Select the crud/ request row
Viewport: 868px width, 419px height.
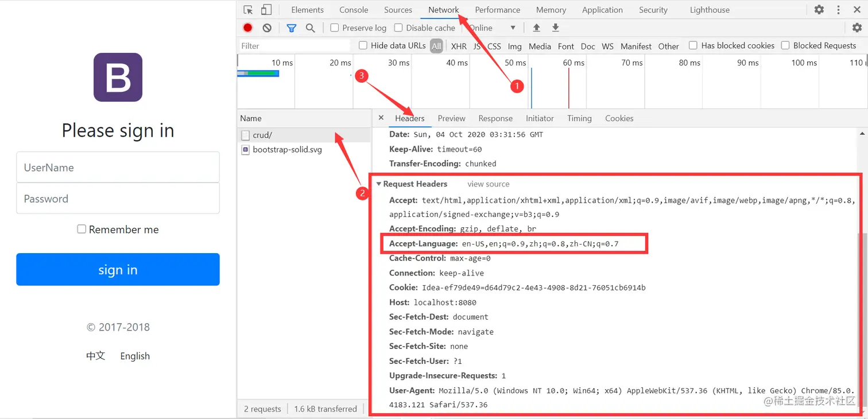(x=304, y=135)
